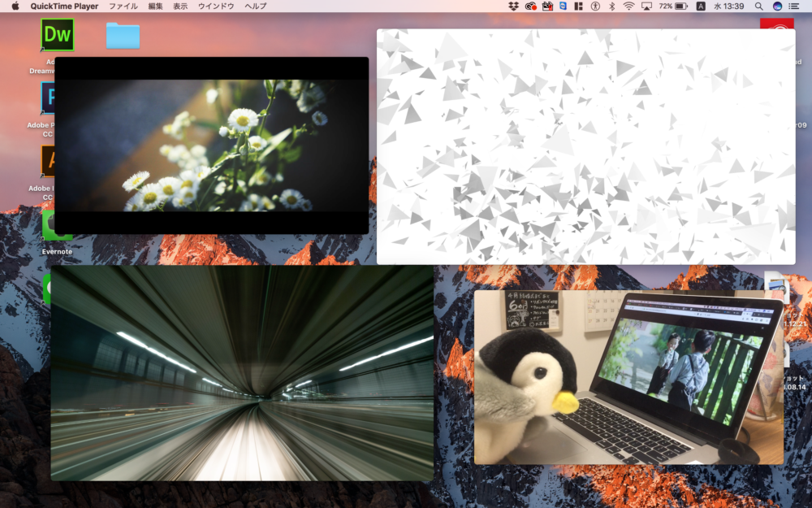Click the Dropbox menu bar icon
The image size is (812, 508).
click(x=513, y=7)
